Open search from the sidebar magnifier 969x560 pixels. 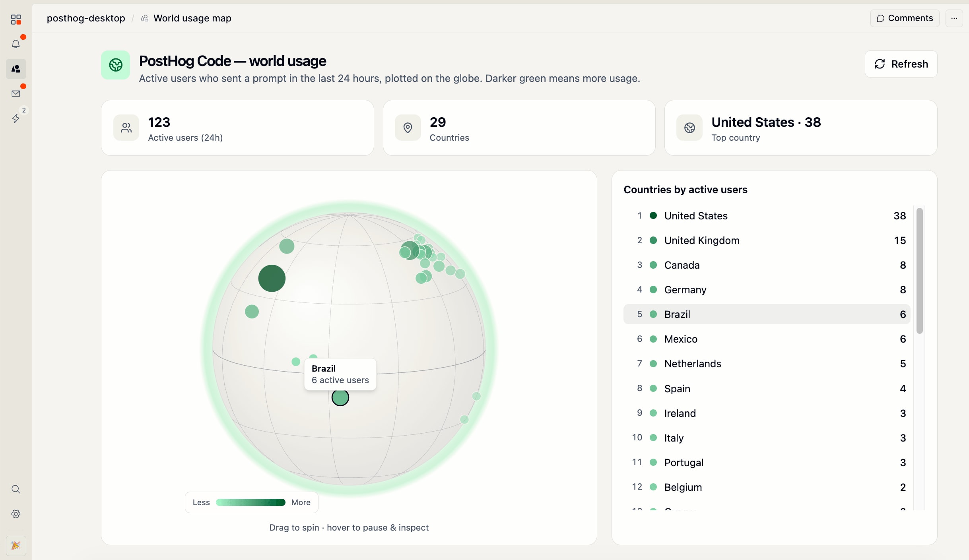pos(16,489)
